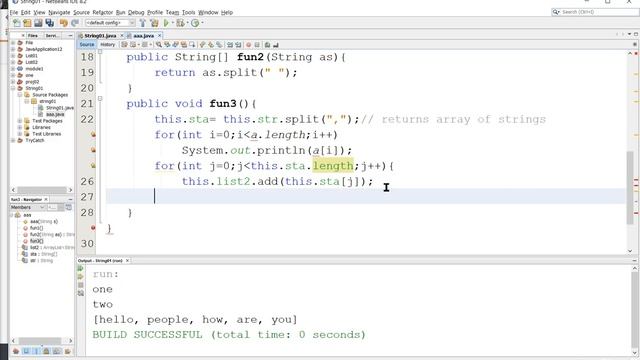The width and height of the screenshot is (640, 360).
Task: Click the Undo toolbar icon
Action: [64, 23]
